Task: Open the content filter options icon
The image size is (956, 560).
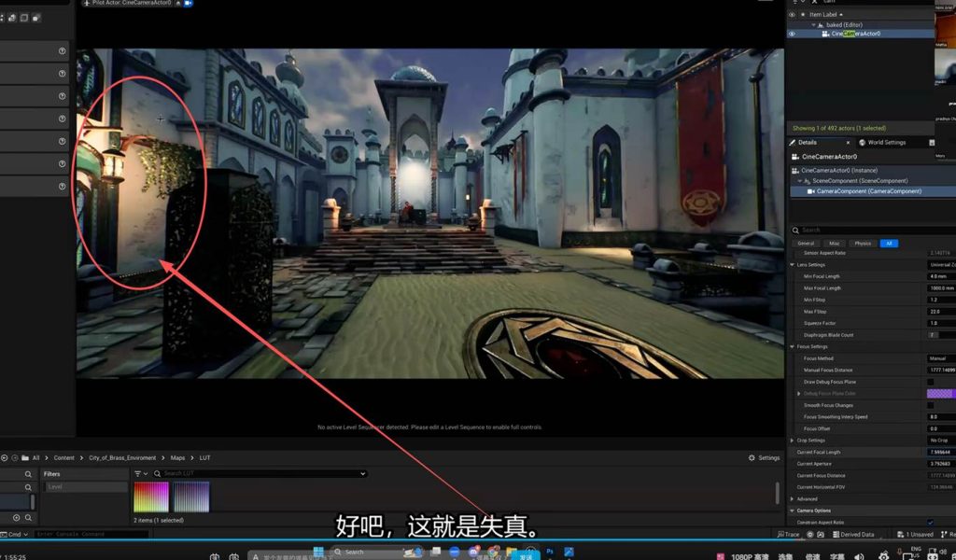Action: pyautogui.click(x=139, y=474)
